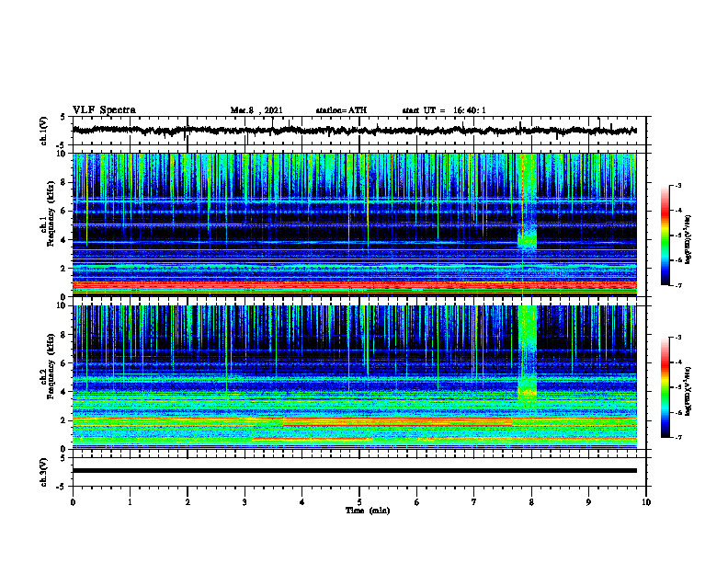
Task: Click the "8" kHz tick of ch.2 frequency axis
Action: (64, 335)
